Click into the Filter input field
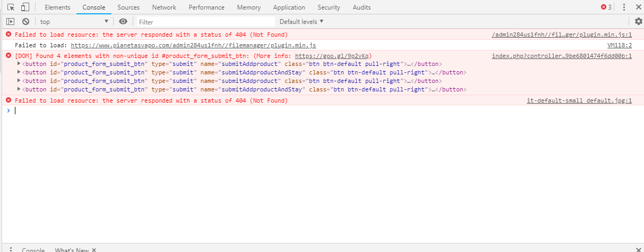 click(206, 22)
